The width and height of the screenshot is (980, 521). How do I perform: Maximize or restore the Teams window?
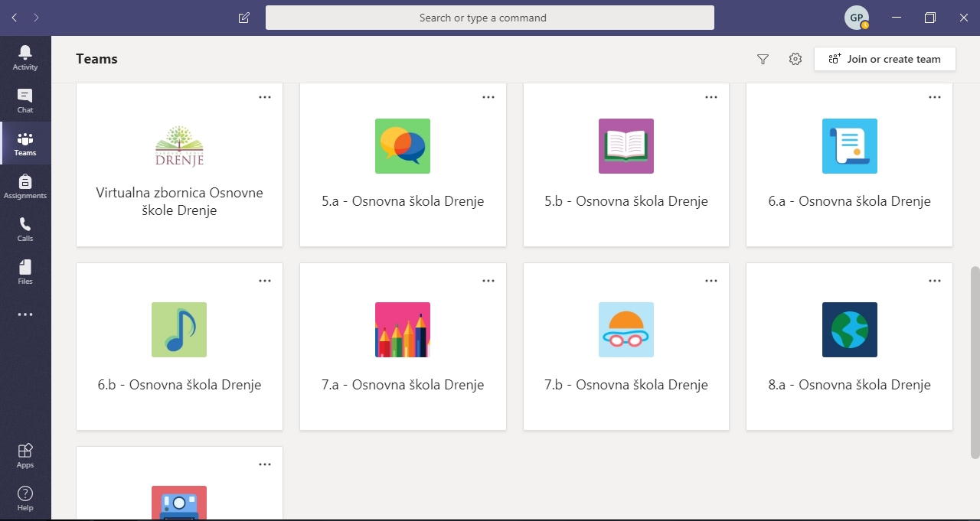tap(930, 18)
